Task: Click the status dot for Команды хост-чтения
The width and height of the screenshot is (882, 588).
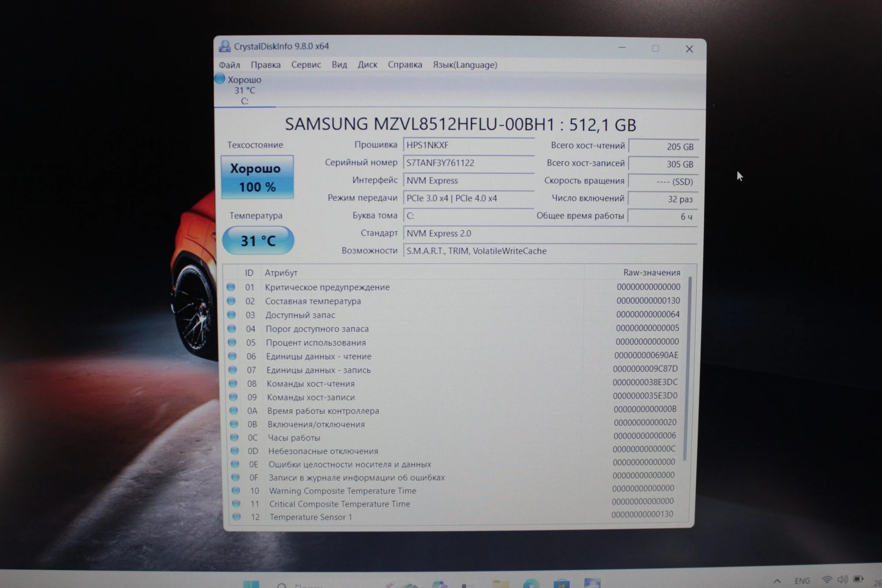Action: [x=233, y=383]
